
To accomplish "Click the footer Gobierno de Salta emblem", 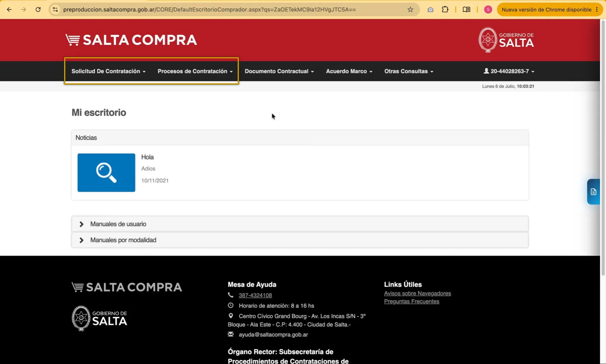I will coord(99,318).
